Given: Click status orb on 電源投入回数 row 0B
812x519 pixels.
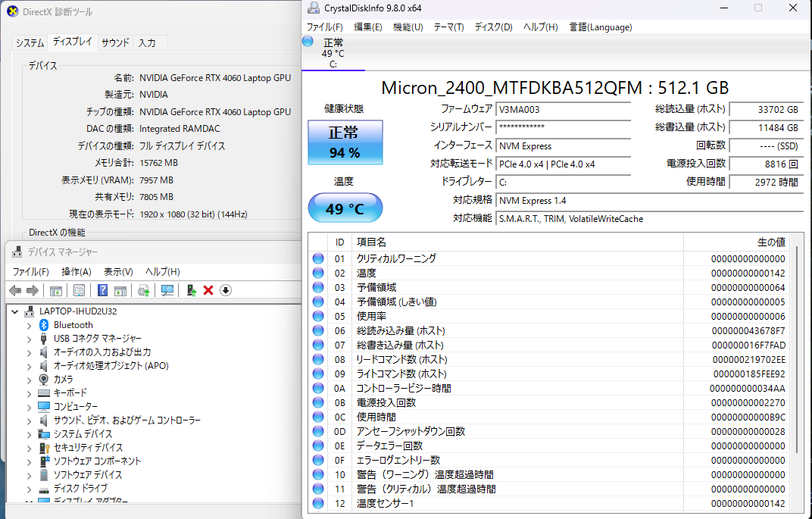Looking at the screenshot, I should click(x=318, y=402).
